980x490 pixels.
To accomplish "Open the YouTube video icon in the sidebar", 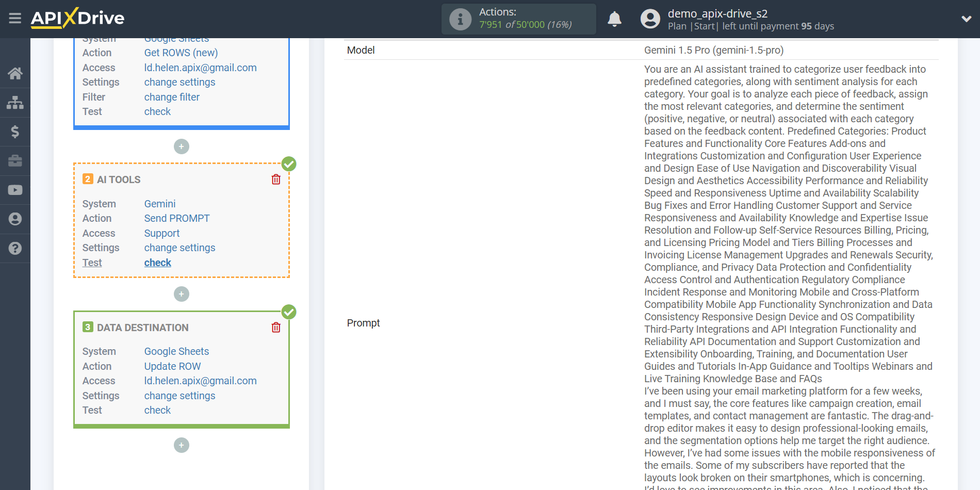I will tap(15, 190).
